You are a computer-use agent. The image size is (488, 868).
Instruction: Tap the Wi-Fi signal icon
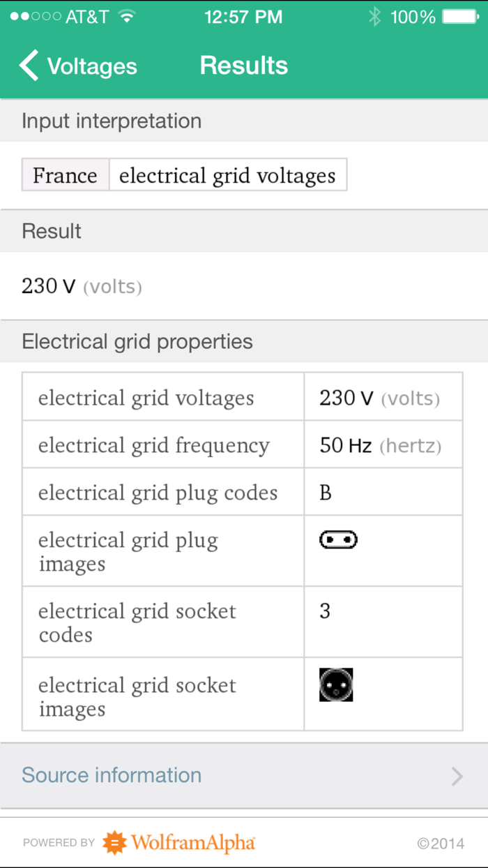click(126, 17)
